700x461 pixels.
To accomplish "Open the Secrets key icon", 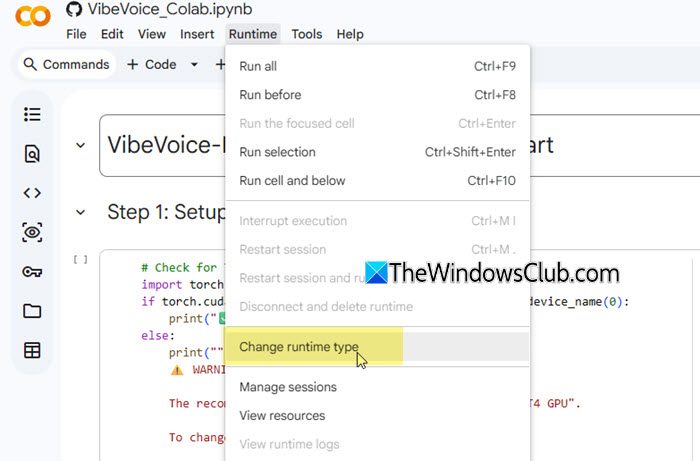I will tap(32, 271).
